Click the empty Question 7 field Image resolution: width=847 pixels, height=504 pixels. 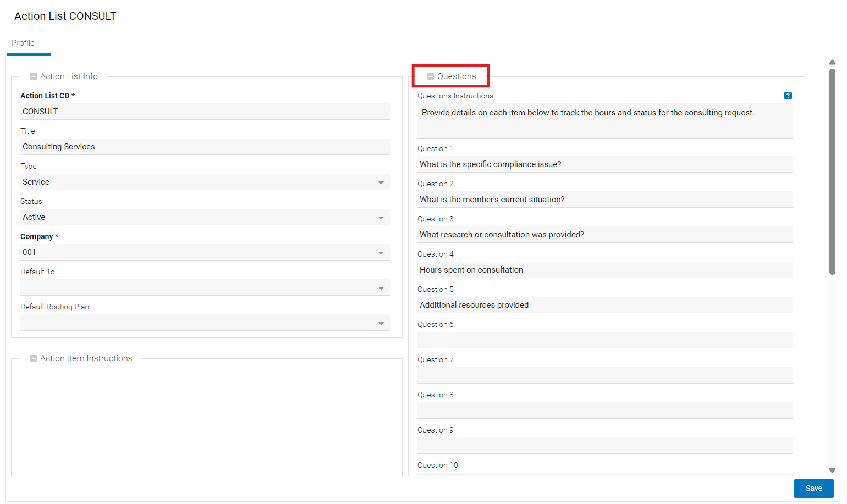coord(605,375)
